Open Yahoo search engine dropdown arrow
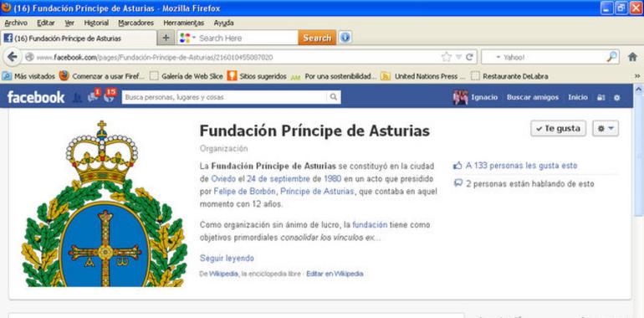Viewport: 644px width, 318px height. coord(498,58)
